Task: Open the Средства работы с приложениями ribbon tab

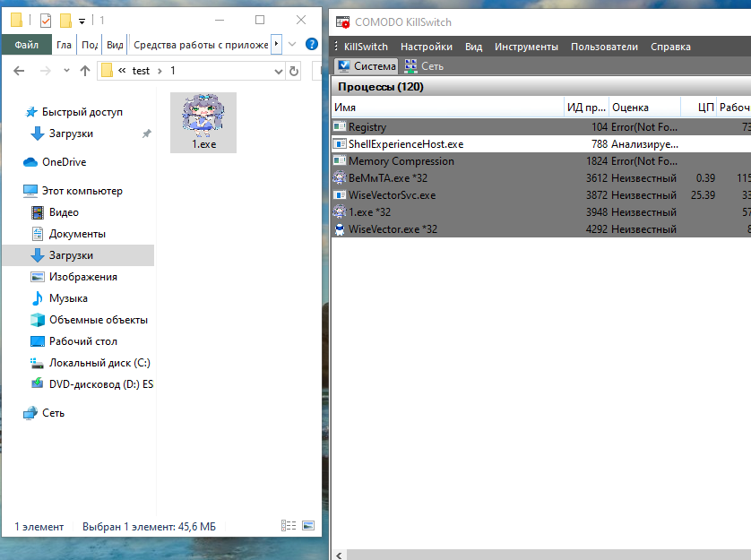Action: click(201, 45)
